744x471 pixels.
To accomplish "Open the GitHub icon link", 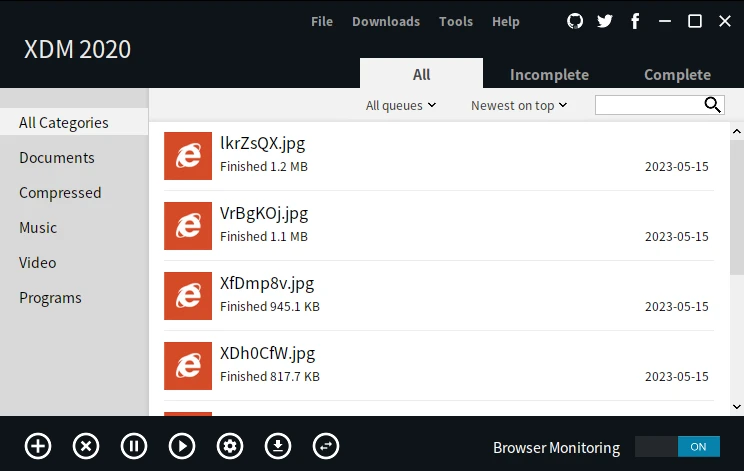I will tap(575, 21).
